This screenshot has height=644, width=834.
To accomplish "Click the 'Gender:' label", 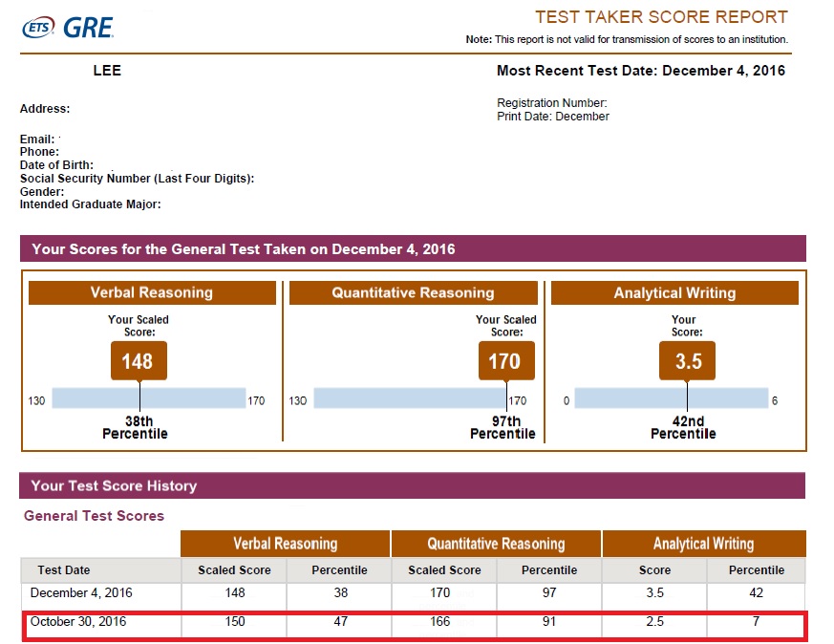I will (42, 191).
